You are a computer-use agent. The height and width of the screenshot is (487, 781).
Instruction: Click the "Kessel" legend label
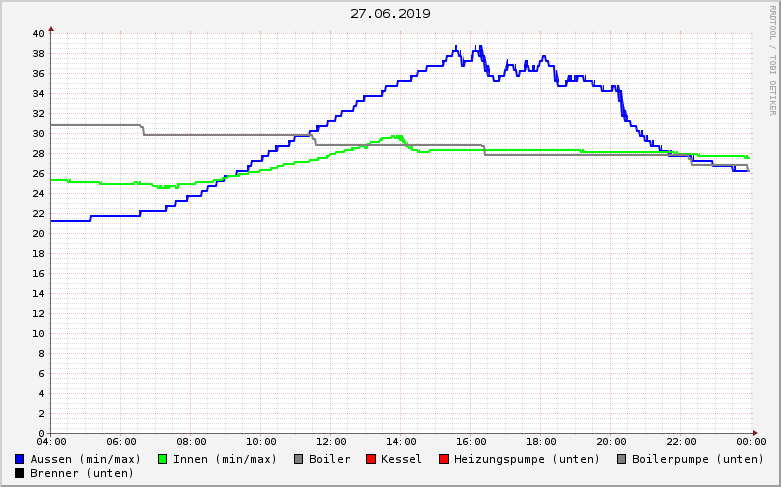click(401, 459)
